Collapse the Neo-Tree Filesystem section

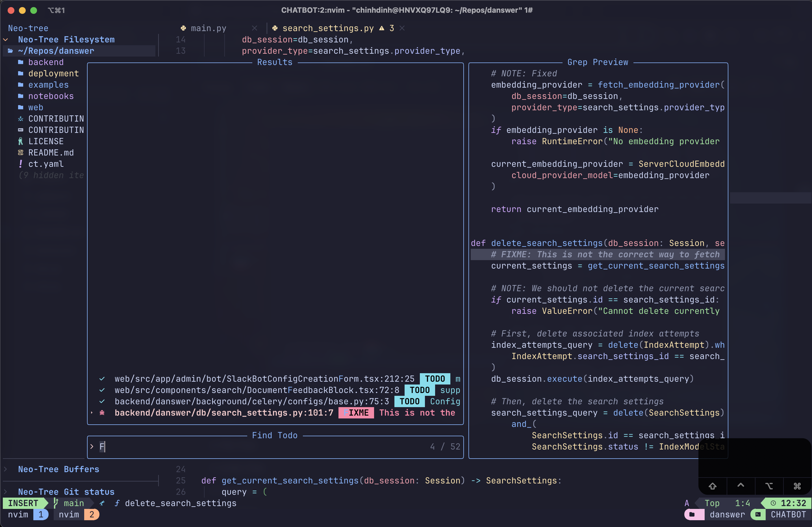[6, 40]
